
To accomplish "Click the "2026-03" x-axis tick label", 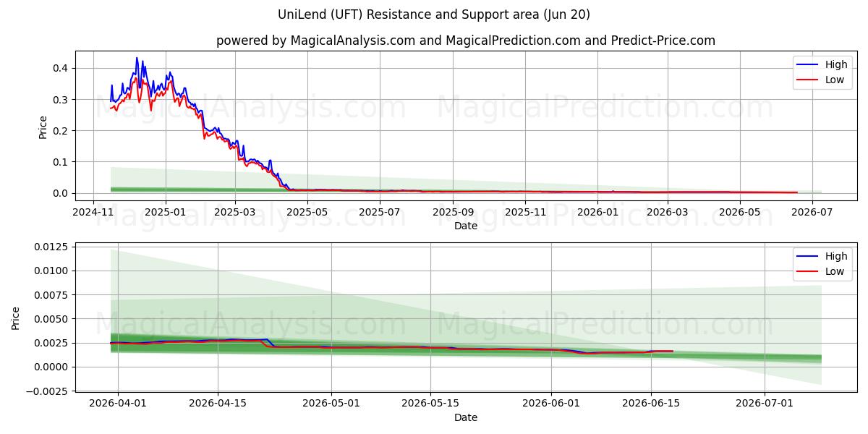I will tap(667, 211).
